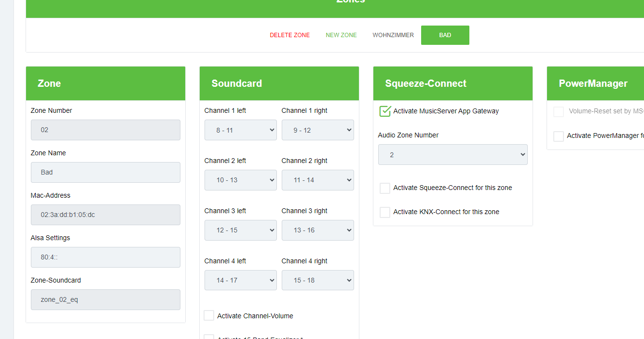644x339 pixels.
Task: Click the Zone Name input field
Action: pyautogui.click(x=105, y=173)
